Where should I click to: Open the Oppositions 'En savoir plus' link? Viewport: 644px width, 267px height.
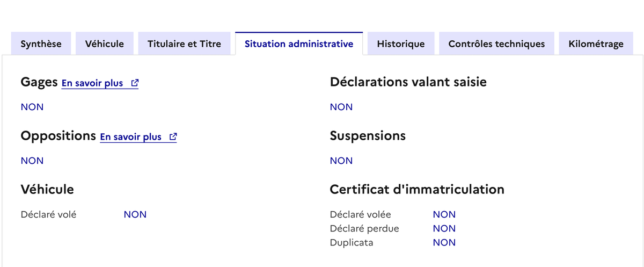[x=131, y=137]
